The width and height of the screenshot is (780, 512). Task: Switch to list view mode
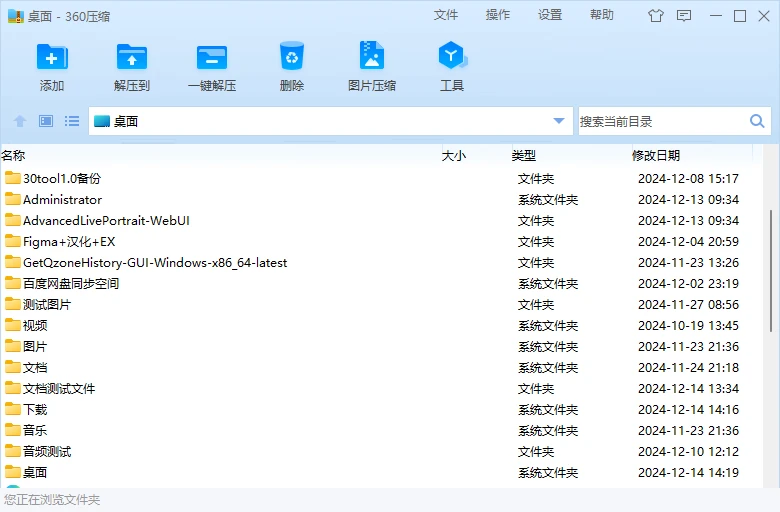click(72, 121)
